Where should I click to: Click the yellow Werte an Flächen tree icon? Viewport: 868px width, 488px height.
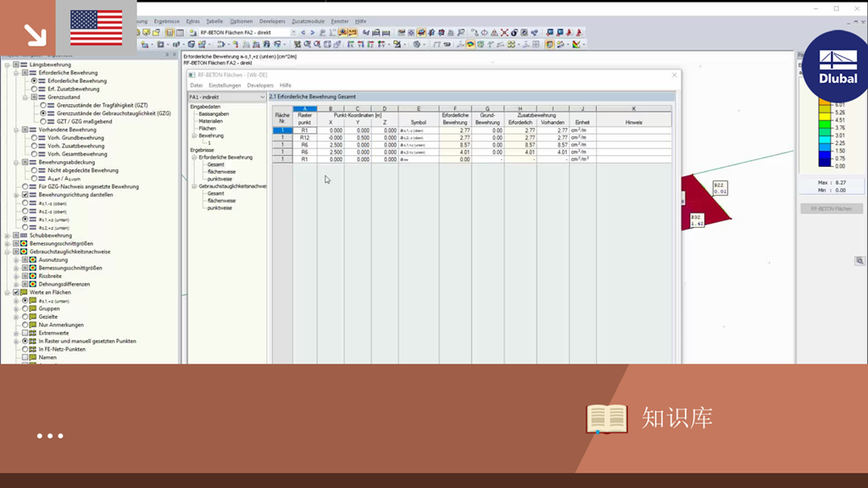24,292
